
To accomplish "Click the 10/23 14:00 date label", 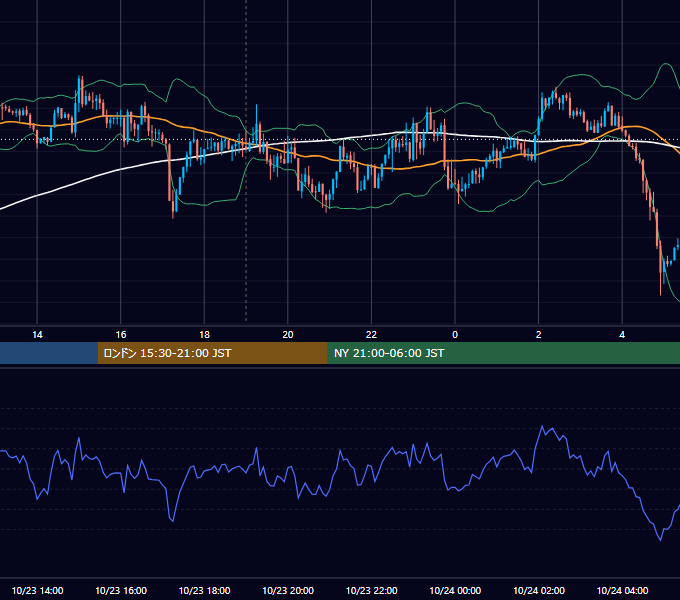I will (37, 590).
